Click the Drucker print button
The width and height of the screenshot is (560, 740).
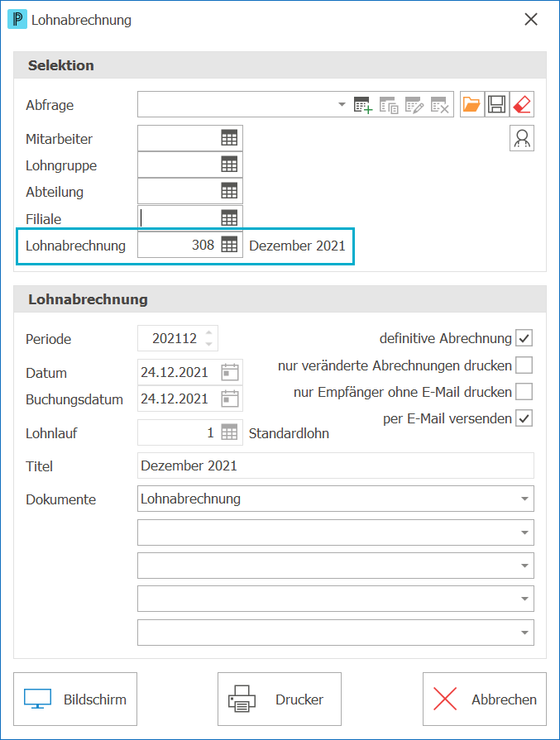click(280, 699)
